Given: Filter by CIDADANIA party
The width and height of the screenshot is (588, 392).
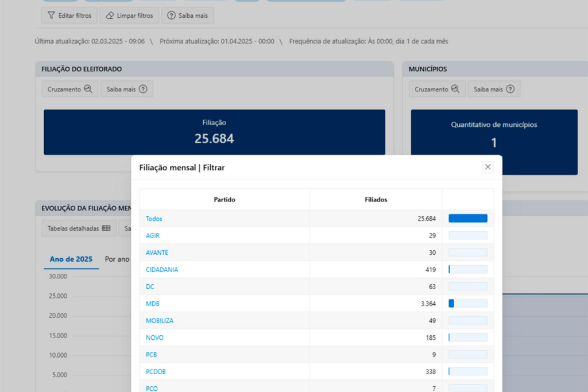Looking at the screenshot, I should click(x=161, y=269).
